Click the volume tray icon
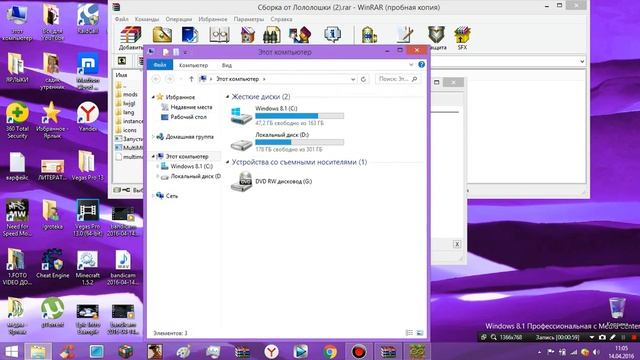Screen dimensions: 640x360 [x=596, y=352]
